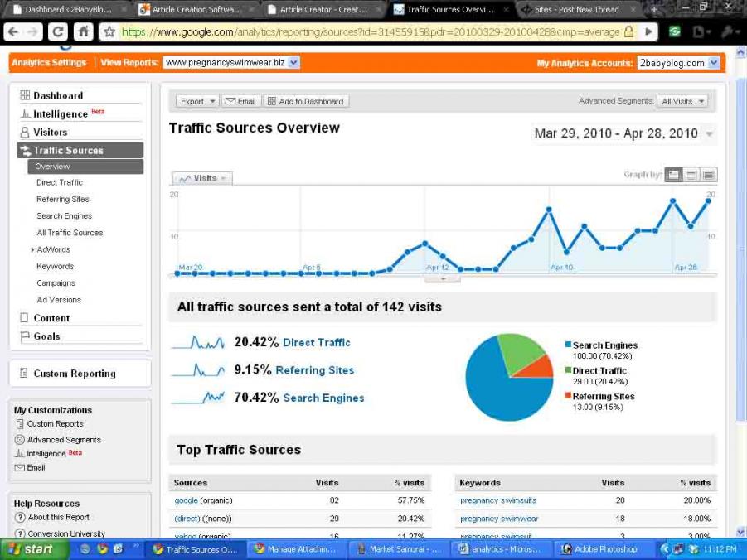The width and height of the screenshot is (747, 560).
Task: Open the Visits metric dropdown above the graph
Action: [202, 178]
